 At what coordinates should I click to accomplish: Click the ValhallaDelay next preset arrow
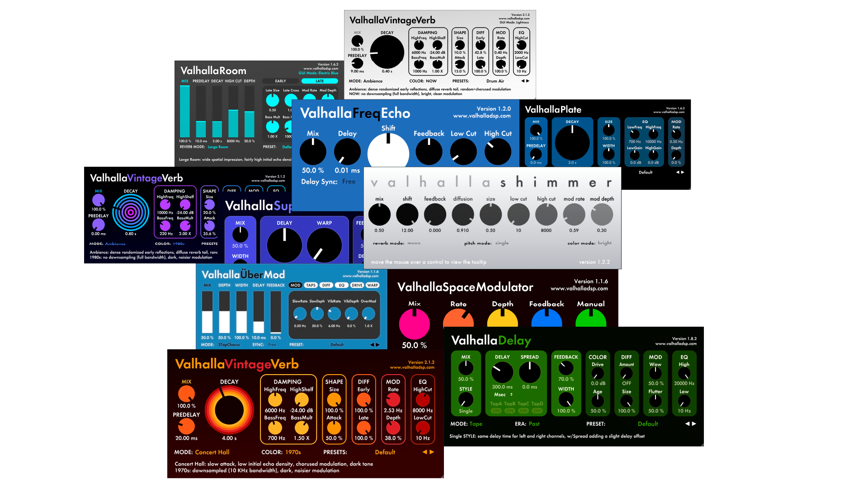click(694, 424)
